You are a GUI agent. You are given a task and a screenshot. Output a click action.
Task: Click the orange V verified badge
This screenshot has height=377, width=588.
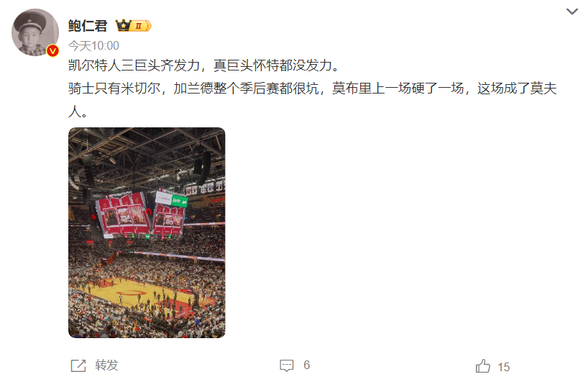52,50
